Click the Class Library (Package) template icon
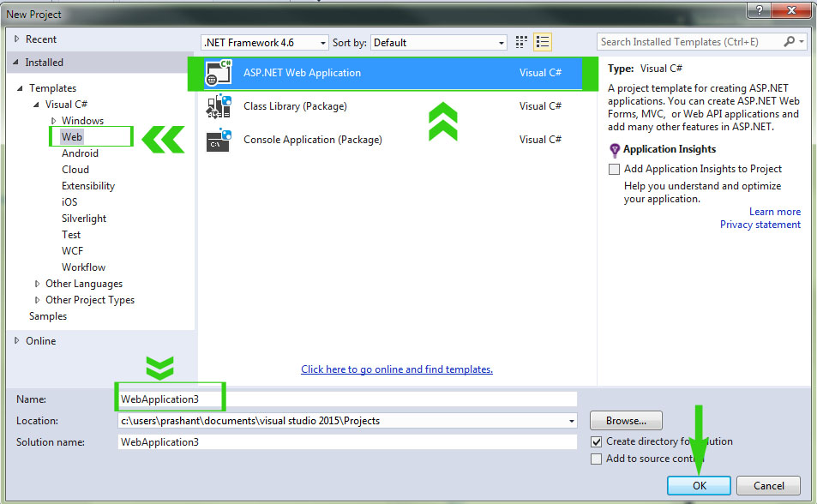Screen dimensions: 817x504 [x=219, y=106]
